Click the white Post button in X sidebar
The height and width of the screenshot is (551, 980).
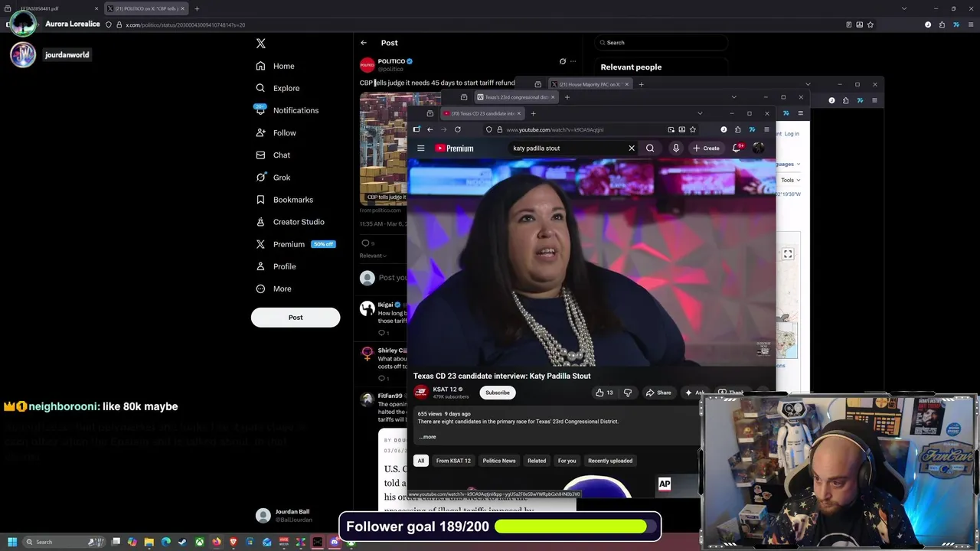click(x=296, y=318)
